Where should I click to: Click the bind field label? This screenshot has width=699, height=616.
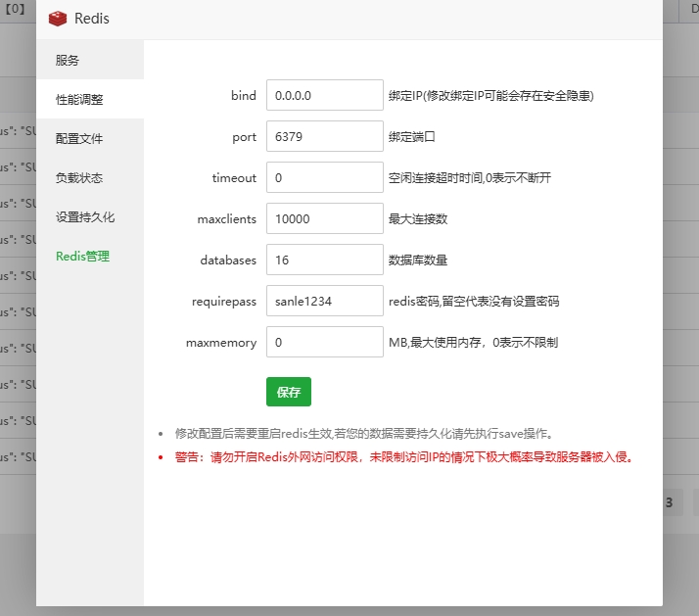(244, 95)
